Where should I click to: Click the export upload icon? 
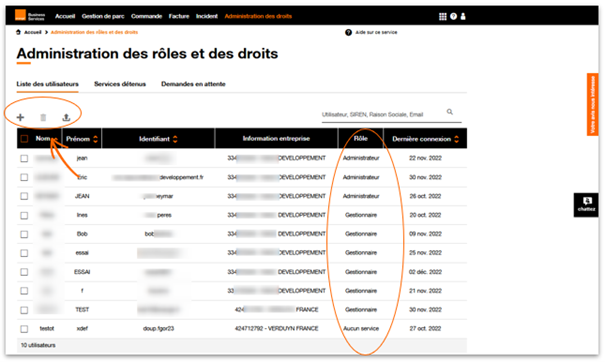coord(66,117)
